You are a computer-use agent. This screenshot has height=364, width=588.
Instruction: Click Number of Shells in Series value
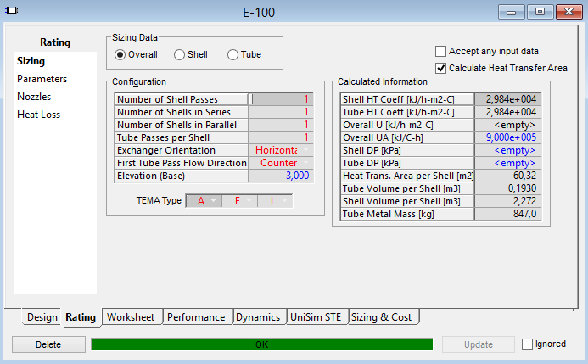281,112
